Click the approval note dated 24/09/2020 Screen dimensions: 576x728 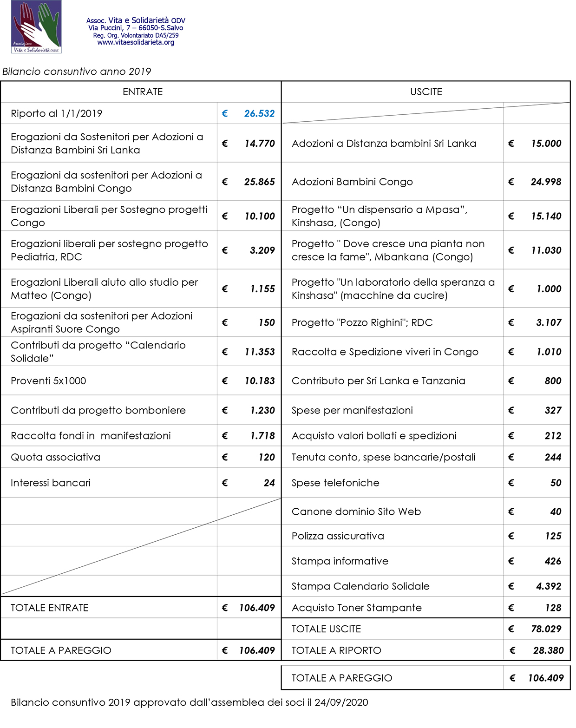[190, 702]
